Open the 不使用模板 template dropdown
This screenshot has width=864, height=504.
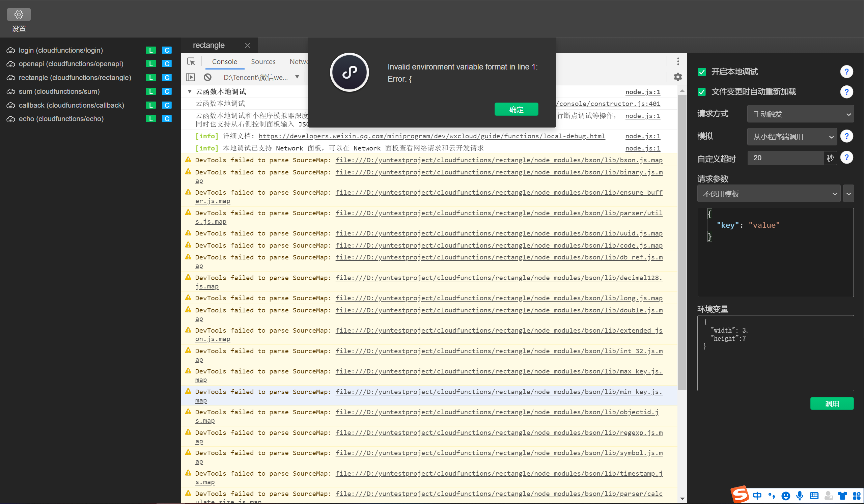[x=768, y=194]
